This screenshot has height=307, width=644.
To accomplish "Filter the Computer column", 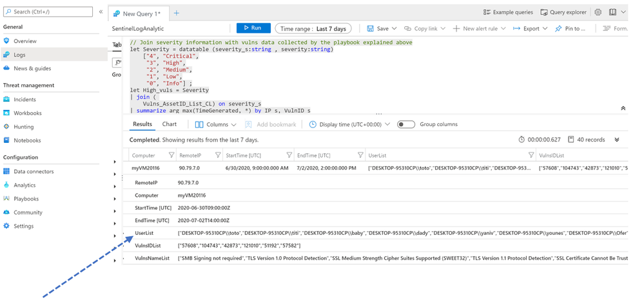I will [171, 155].
